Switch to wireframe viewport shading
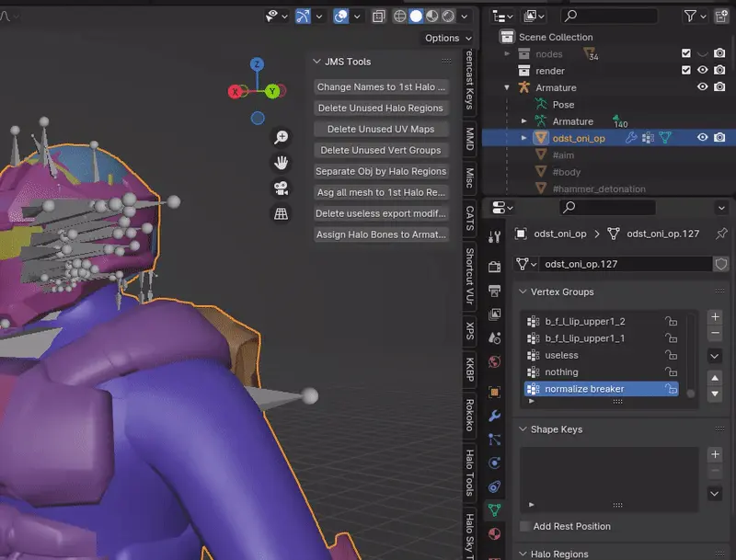Viewport: 736px width, 560px height. coord(399,17)
